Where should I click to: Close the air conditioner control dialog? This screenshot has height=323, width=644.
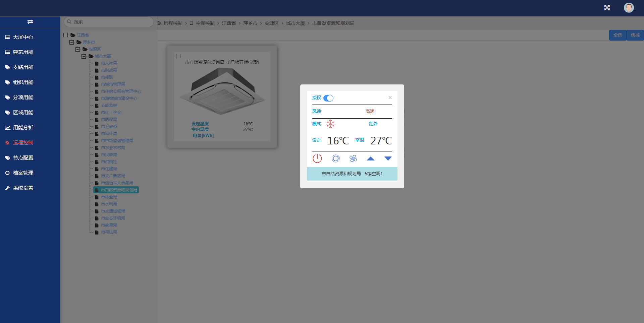390,98
